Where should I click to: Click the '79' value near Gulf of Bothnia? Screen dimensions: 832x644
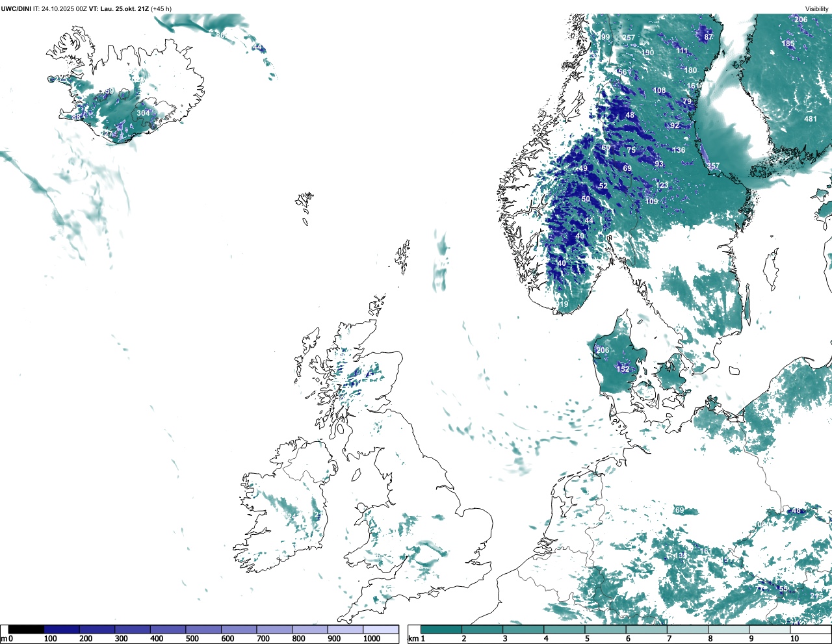point(687,101)
